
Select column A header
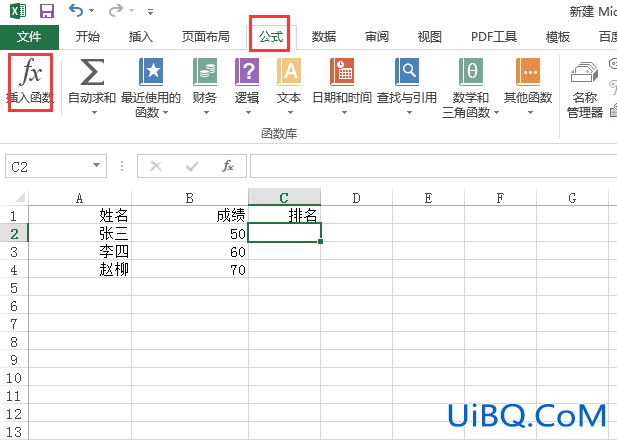pyautogui.click(x=79, y=198)
